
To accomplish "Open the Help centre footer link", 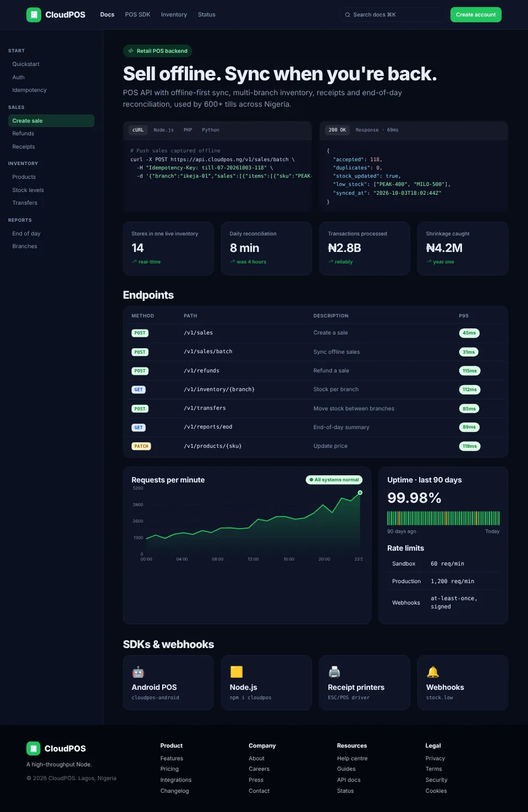I will tap(352, 759).
